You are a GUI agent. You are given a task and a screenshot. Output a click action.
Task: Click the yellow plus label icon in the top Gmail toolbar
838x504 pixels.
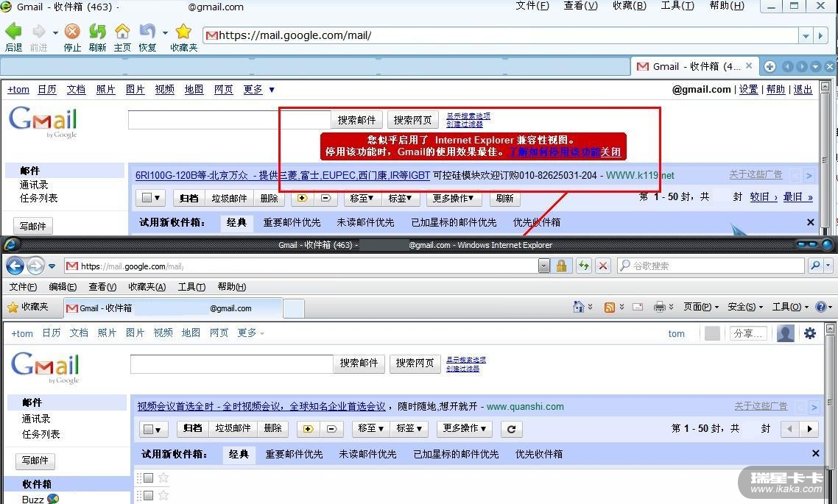pos(302,198)
